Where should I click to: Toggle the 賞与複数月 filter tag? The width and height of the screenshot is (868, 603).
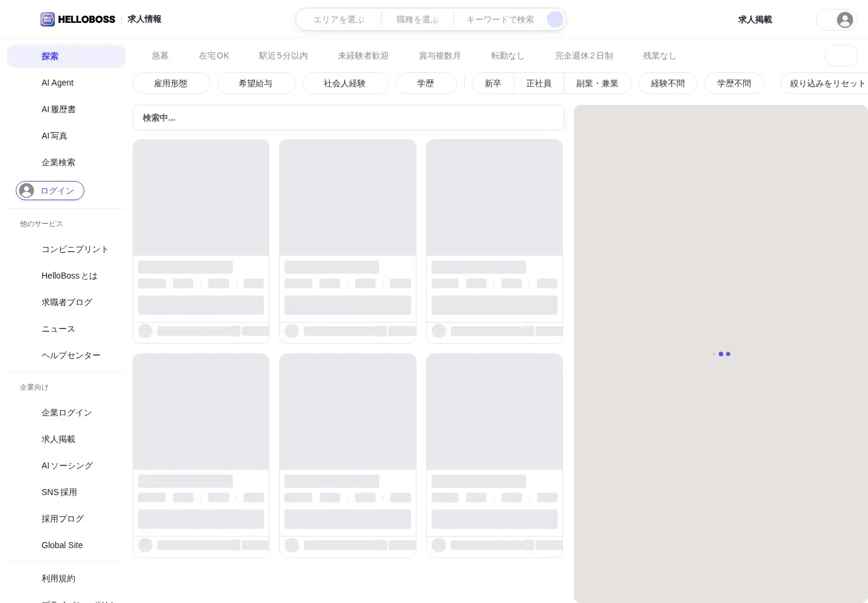(440, 55)
